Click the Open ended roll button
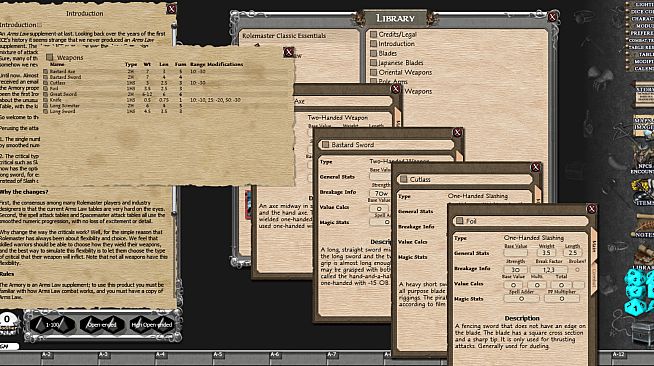Screen dimensions: 654x366 102,325
